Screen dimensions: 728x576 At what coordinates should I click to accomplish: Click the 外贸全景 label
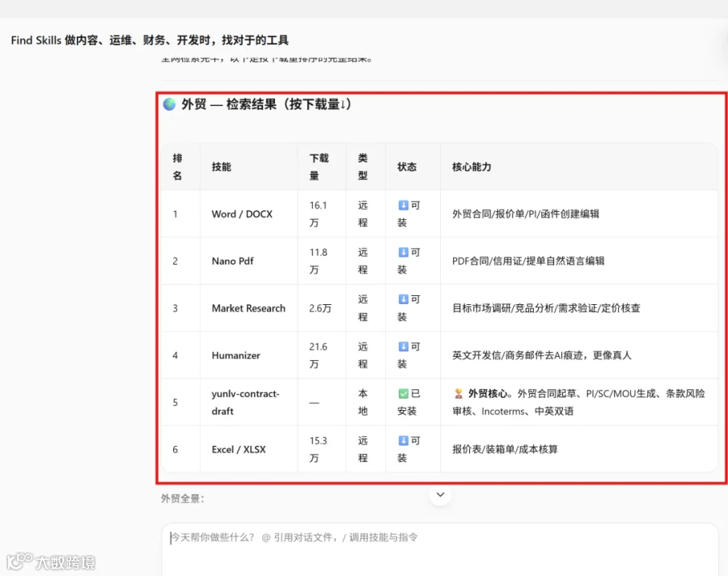point(183,499)
